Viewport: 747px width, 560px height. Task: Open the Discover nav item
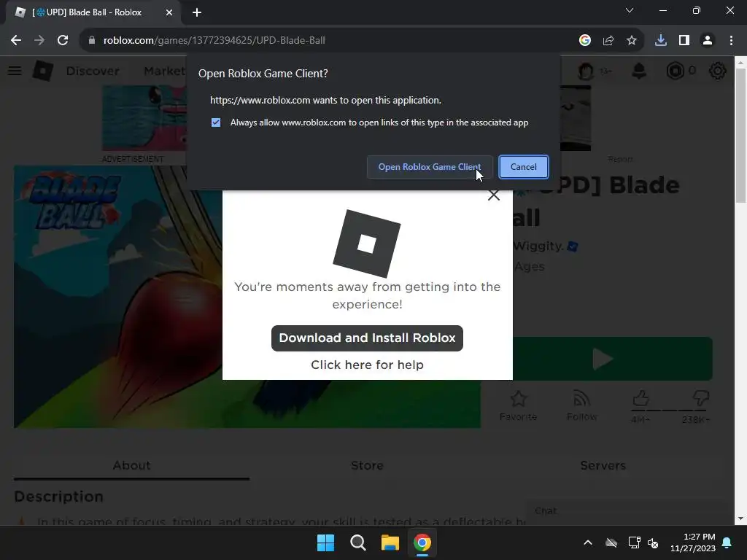pyautogui.click(x=93, y=71)
